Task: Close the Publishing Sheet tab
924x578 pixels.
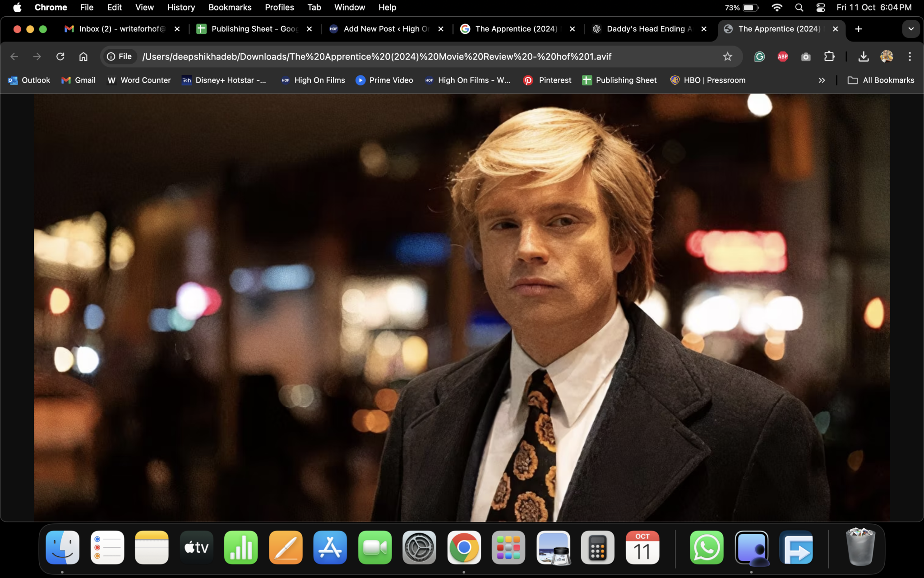Action: (309, 29)
